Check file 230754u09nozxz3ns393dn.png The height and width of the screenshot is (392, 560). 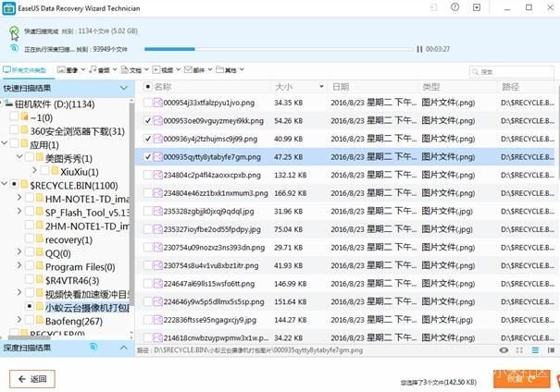tap(147, 248)
